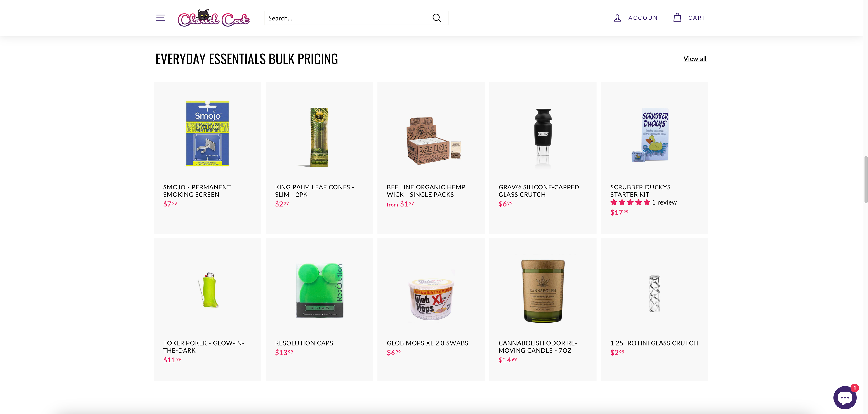Open the ACCOUNT menu link
This screenshot has width=868, height=414.
pos(645,18)
